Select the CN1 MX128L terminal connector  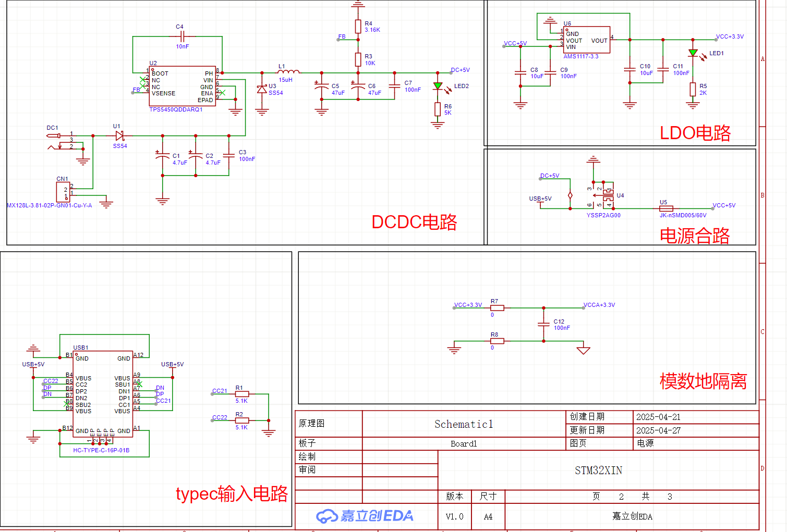point(63,191)
